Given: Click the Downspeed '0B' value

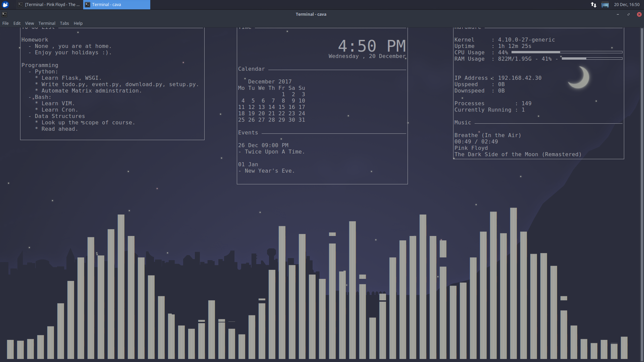Looking at the screenshot, I should pos(501,90).
